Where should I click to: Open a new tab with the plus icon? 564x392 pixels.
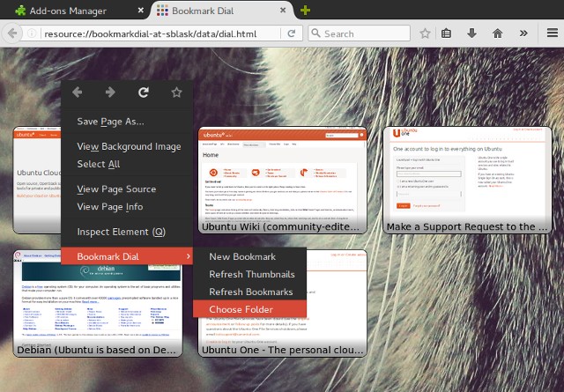click(x=305, y=10)
